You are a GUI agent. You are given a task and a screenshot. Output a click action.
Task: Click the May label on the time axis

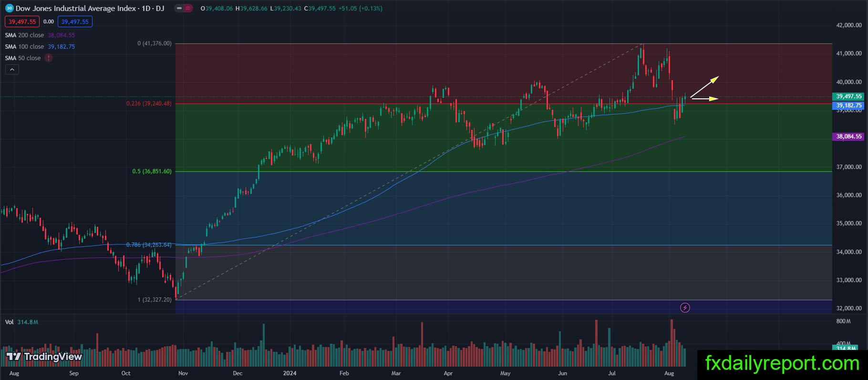click(505, 373)
